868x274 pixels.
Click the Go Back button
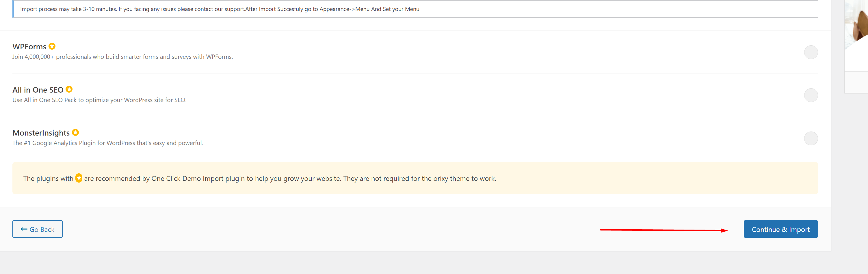(x=37, y=229)
